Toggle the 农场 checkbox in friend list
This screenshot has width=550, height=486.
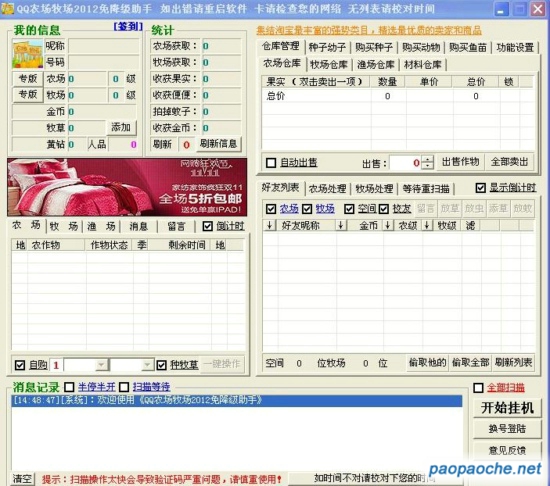pos(271,209)
